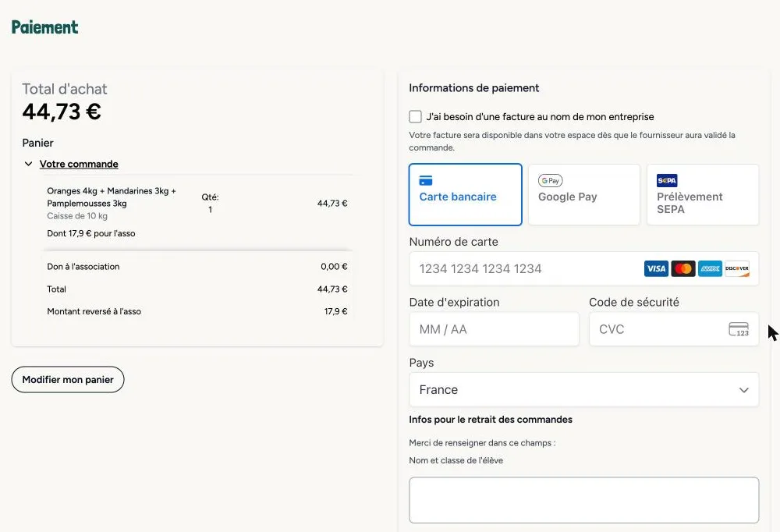Click the Don à l'association row label

tap(83, 266)
